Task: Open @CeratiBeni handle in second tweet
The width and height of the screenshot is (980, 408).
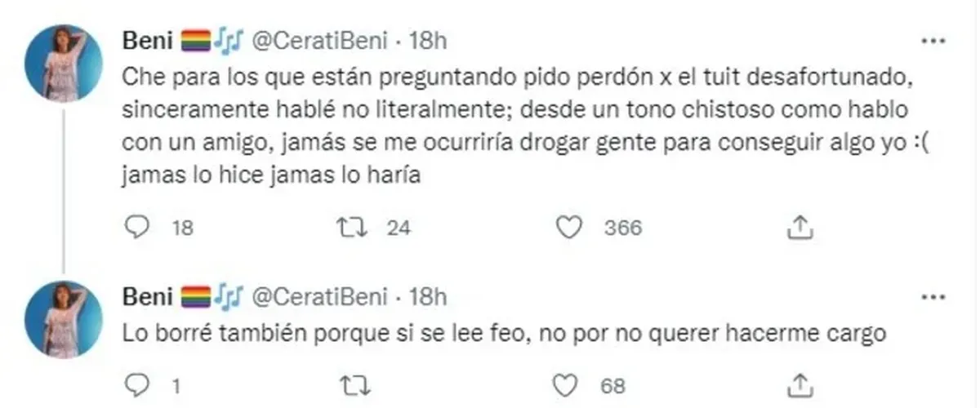Action: pos(321,296)
